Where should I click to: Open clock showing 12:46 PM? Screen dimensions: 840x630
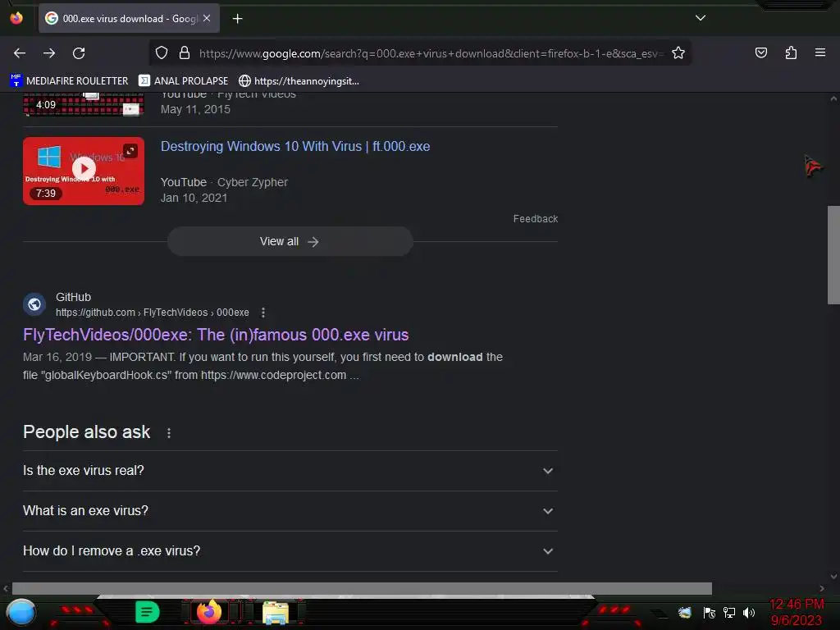tap(797, 612)
